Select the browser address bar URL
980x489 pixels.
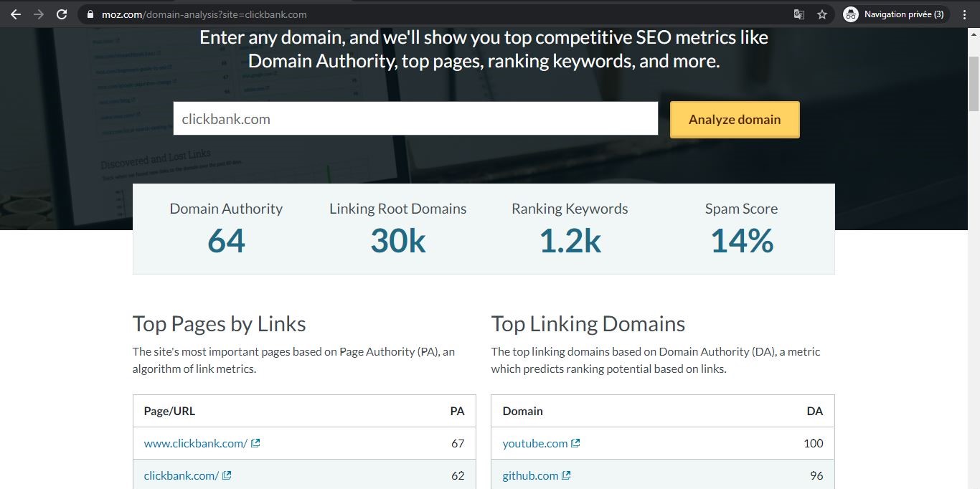point(204,14)
